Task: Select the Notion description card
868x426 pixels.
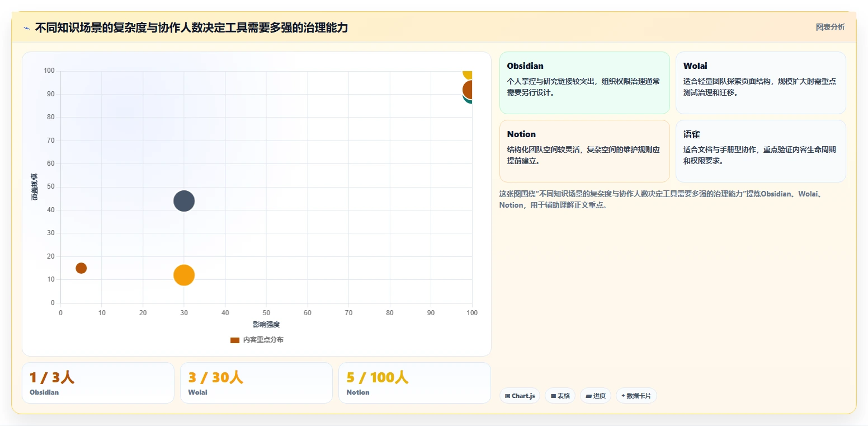Action: 584,151
